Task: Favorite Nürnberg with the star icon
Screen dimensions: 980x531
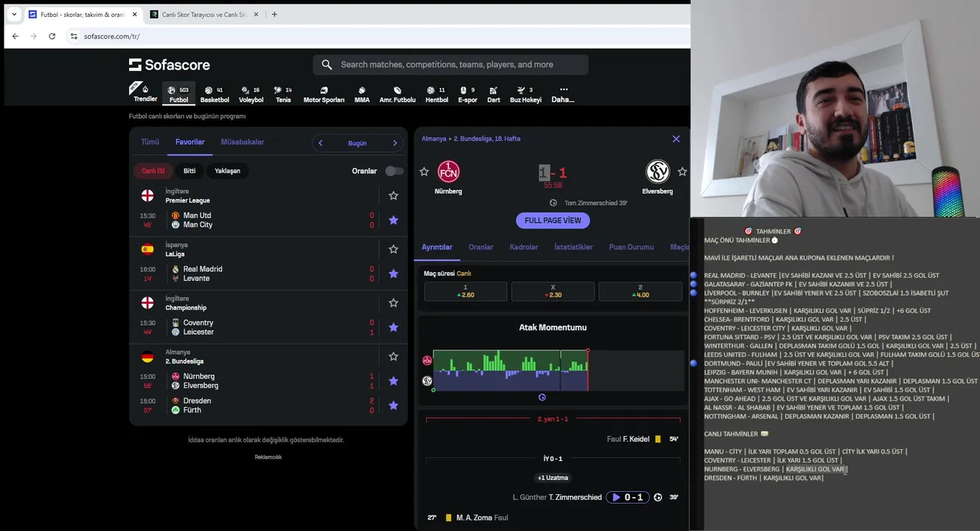Action: (424, 172)
